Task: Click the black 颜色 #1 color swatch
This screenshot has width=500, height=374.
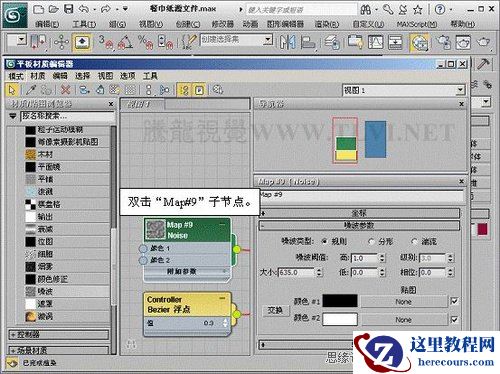Action: pos(340,301)
